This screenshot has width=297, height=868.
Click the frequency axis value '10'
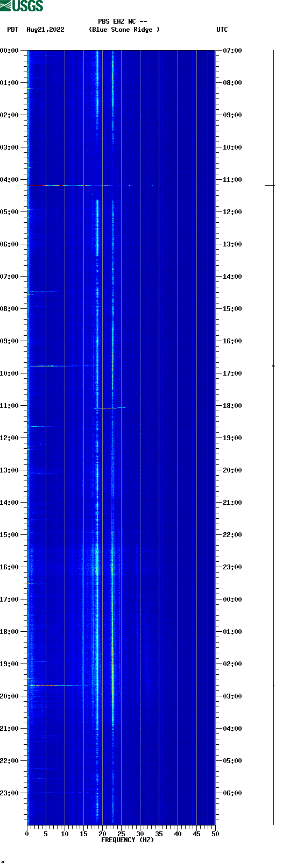click(x=65, y=834)
